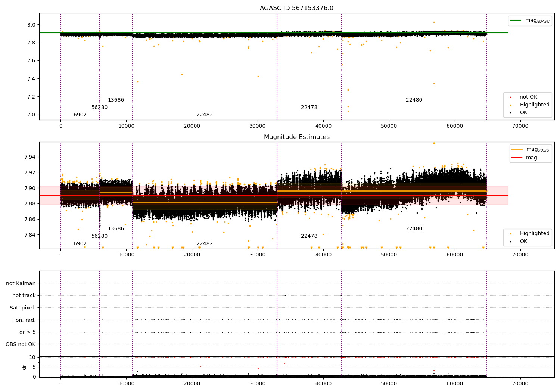Click the 7.0 y-axis tick in top panel
Image resolution: width=560 pixels, height=392 pixels.
tap(31, 115)
